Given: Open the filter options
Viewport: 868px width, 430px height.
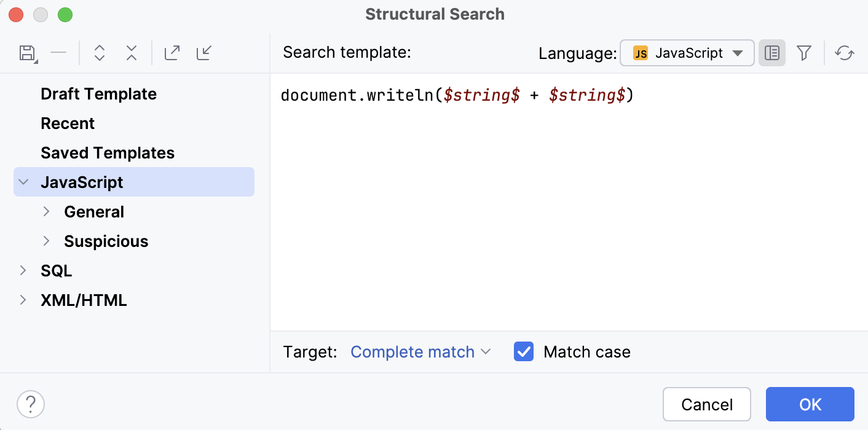Looking at the screenshot, I should tap(804, 53).
